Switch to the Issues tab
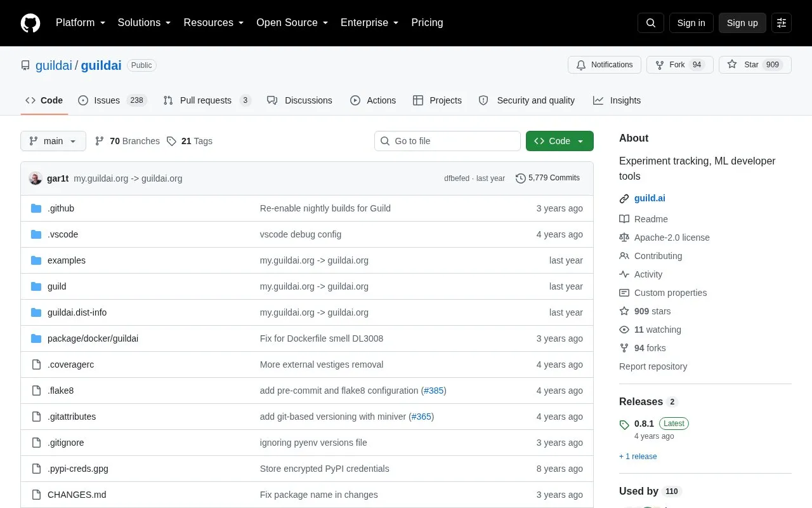 (x=112, y=100)
